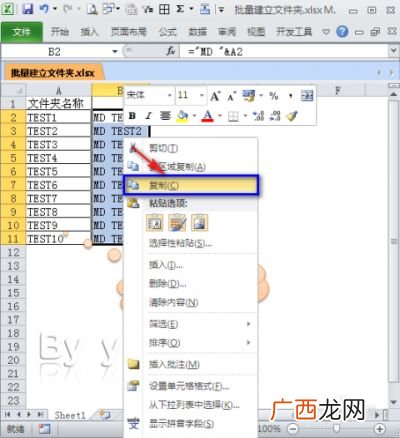Apply percent style from mini toolbar

(x=274, y=96)
